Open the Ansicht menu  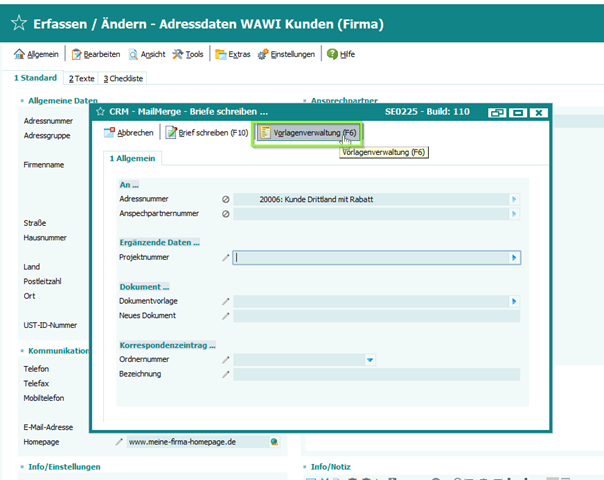click(x=147, y=54)
